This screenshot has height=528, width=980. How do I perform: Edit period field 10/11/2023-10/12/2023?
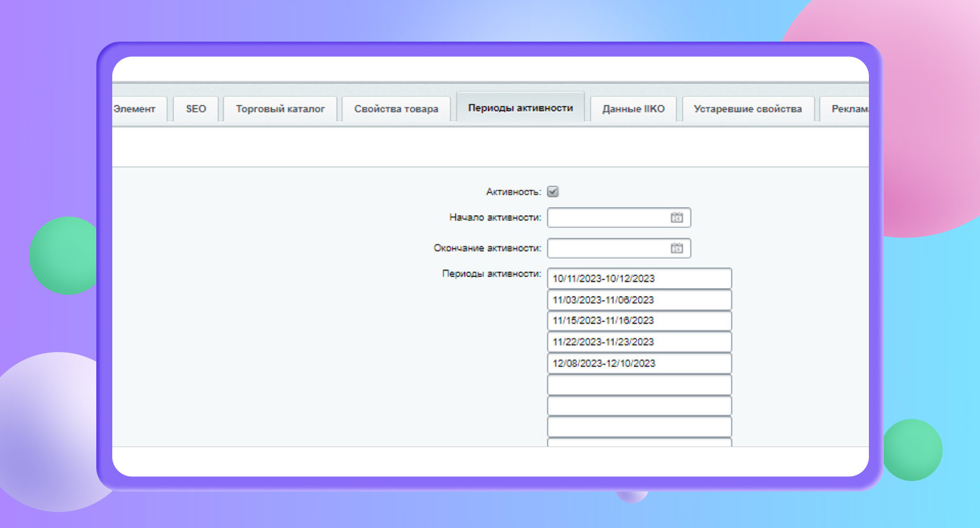click(639, 279)
